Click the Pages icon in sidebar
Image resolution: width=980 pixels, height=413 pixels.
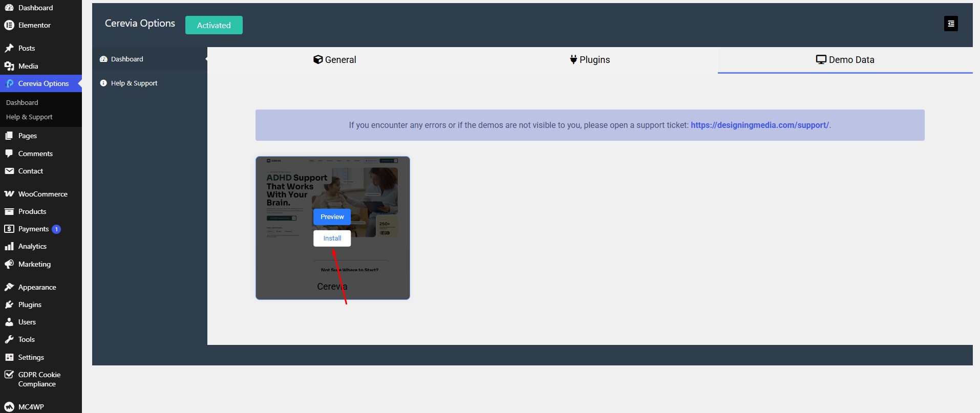[x=9, y=136]
